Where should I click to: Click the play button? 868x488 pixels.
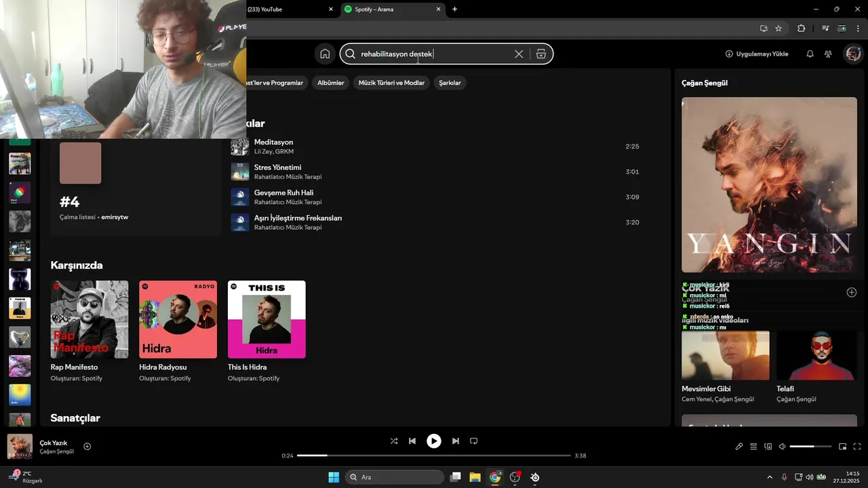434,441
